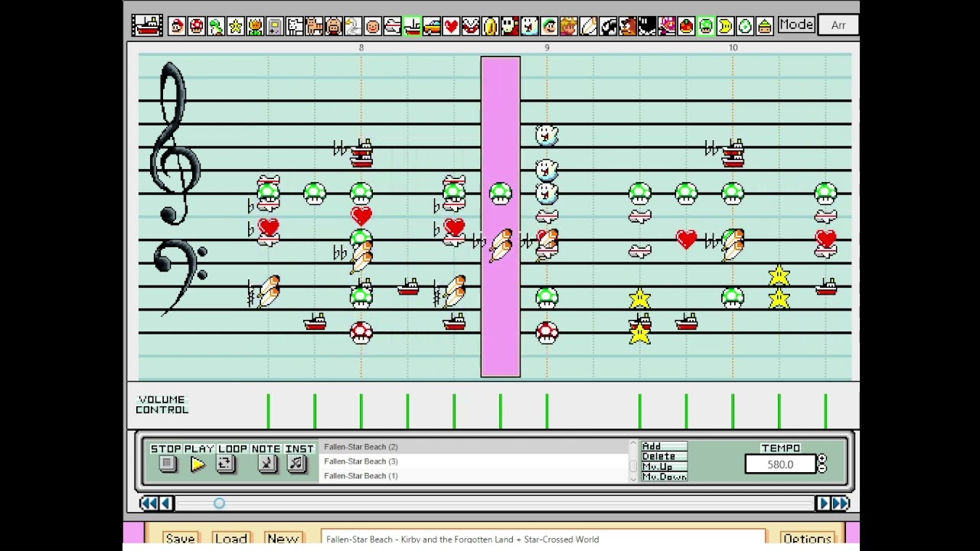980x551 pixels.
Task: Stop playback with the STOP button
Action: click(x=168, y=464)
